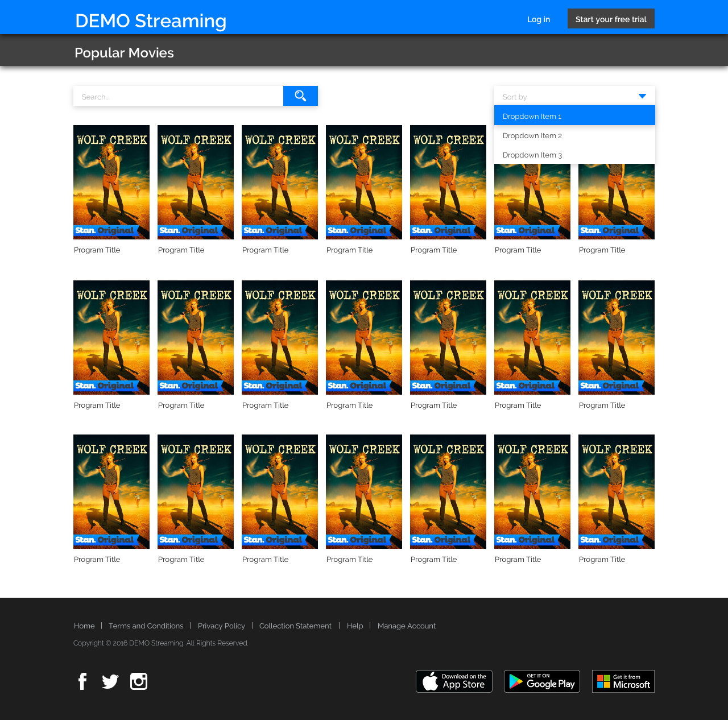Viewport: 728px width, 720px height.
Task: Start your free trial button
Action: [x=611, y=19]
